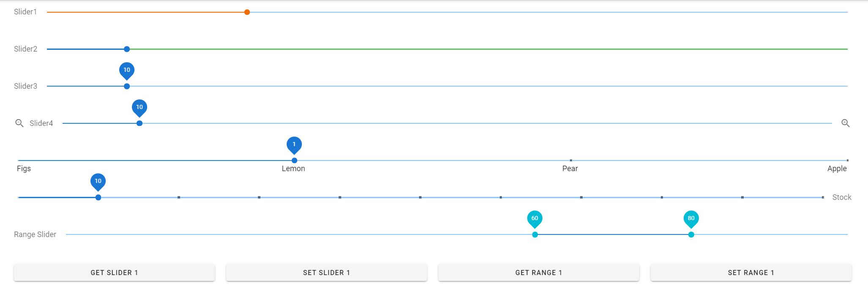Select the Pear tick on fruit slider

[x=571, y=161]
